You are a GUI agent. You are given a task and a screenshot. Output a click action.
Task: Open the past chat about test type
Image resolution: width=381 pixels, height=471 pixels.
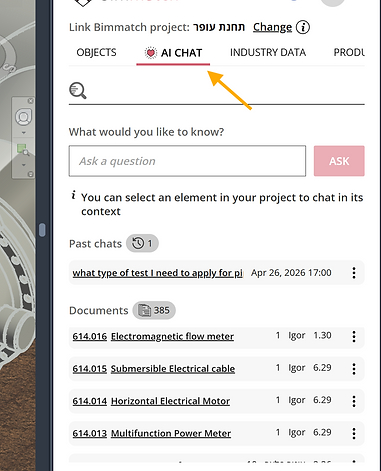[157, 273]
